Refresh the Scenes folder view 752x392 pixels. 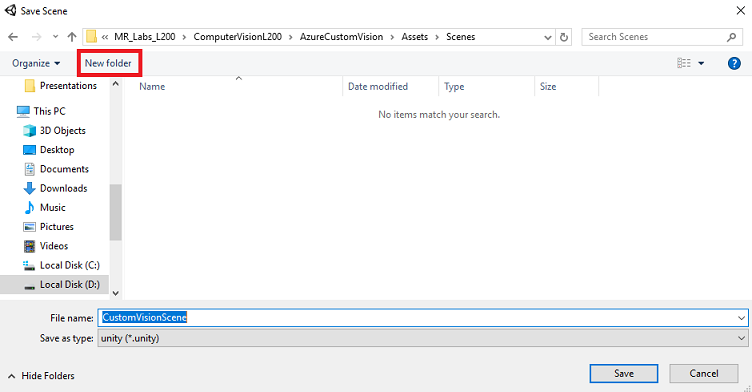pos(564,37)
